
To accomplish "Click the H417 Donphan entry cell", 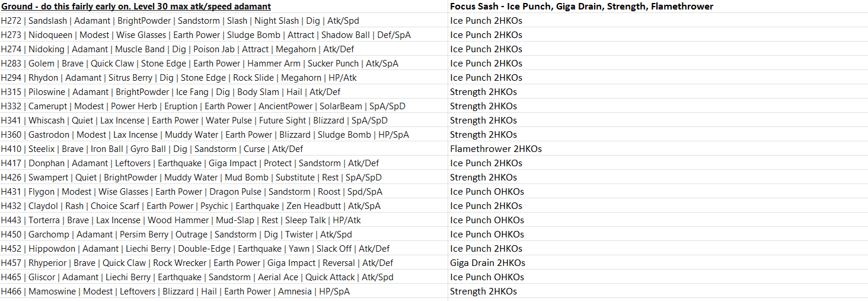I will [190, 163].
